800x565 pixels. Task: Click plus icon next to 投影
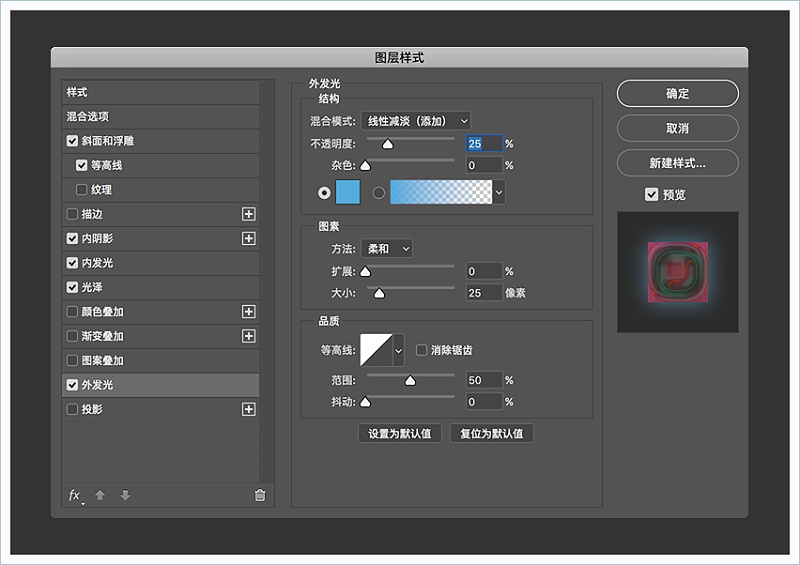249,409
